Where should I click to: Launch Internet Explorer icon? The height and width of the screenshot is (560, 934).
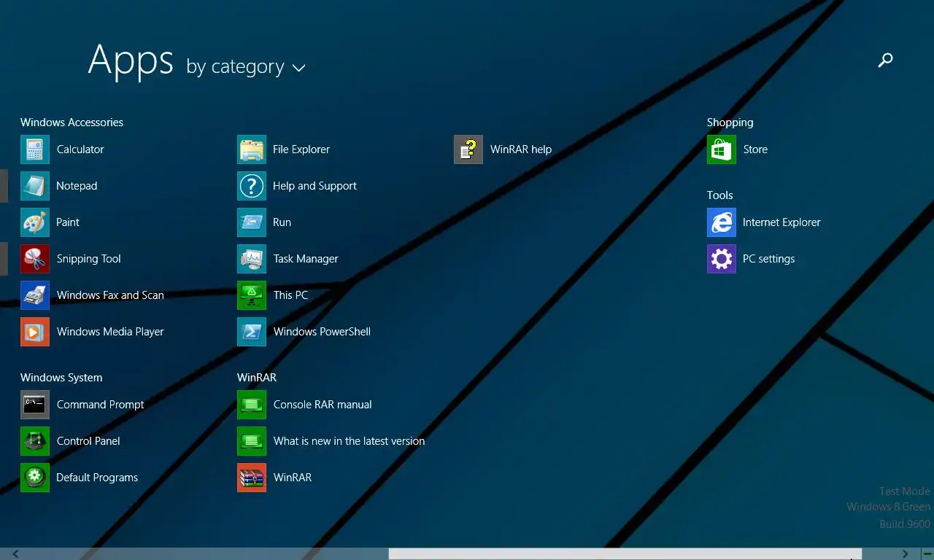(x=722, y=222)
